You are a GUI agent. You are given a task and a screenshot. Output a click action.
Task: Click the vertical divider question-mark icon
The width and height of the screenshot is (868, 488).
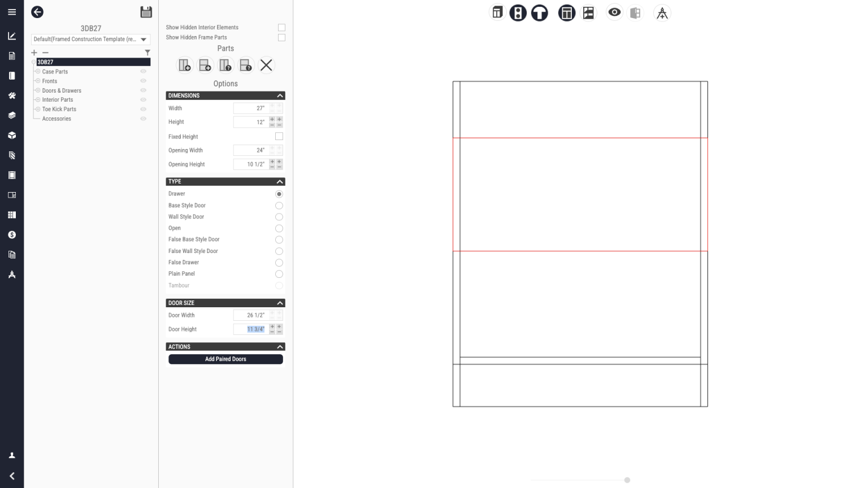coord(225,66)
